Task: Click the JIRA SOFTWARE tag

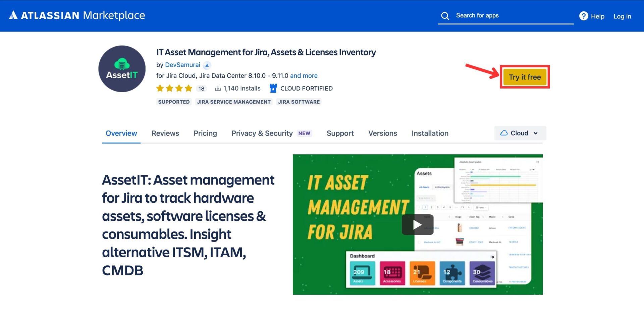Action: click(299, 102)
